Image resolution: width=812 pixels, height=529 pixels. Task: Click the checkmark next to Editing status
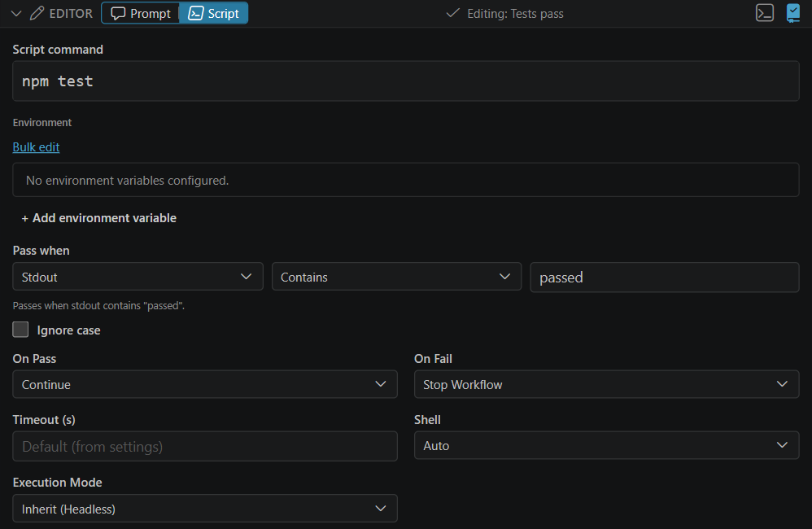[452, 13]
